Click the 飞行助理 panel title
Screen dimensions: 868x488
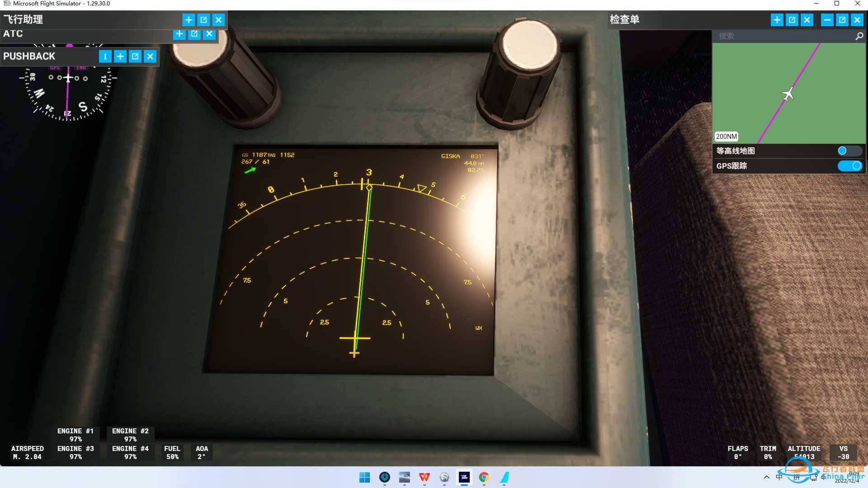click(23, 19)
